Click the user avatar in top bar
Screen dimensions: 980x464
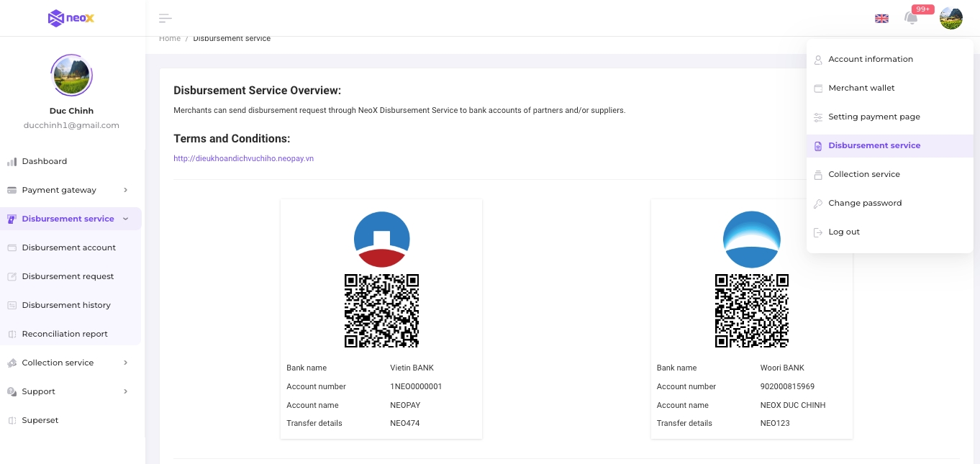950,18
